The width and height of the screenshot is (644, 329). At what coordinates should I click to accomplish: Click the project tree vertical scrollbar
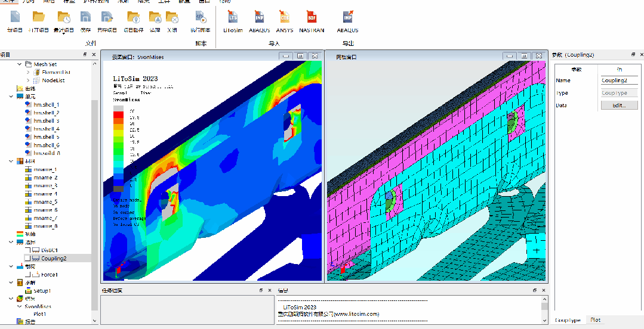pyautogui.click(x=94, y=205)
